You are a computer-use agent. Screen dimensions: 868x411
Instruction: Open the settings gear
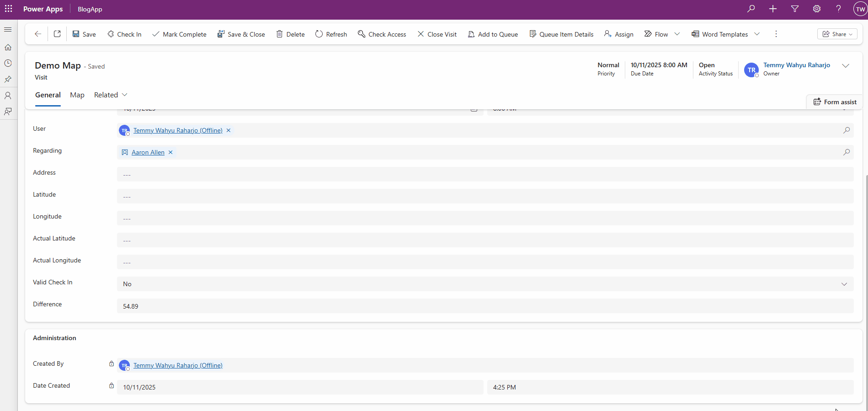(x=817, y=9)
